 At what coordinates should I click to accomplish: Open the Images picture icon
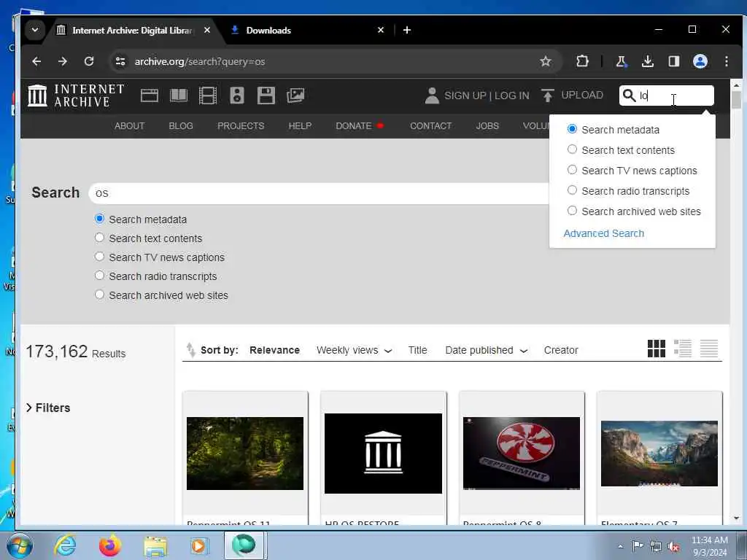295,96
